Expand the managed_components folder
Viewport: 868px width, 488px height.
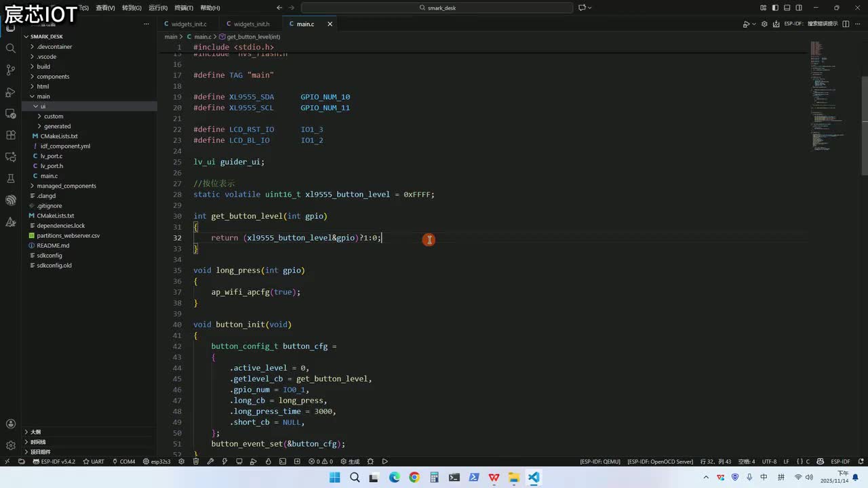coord(90,186)
